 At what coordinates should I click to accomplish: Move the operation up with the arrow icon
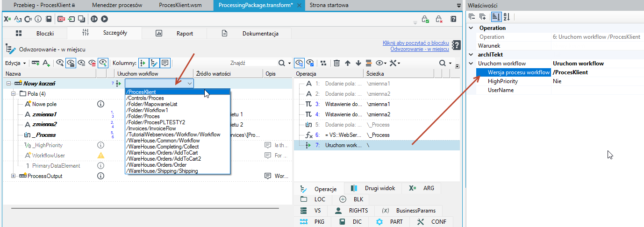[347, 63]
